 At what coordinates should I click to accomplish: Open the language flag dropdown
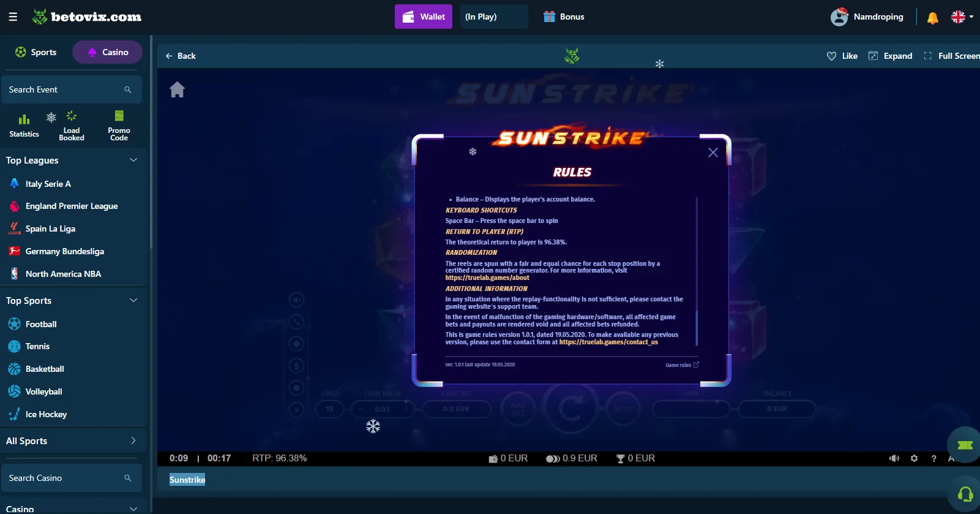click(962, 17)
